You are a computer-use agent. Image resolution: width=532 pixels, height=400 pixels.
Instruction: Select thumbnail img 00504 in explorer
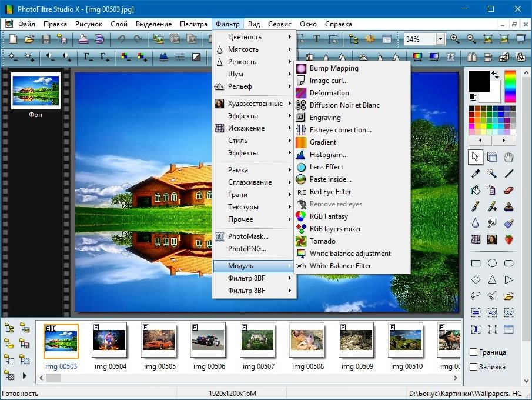tap(111, 340)
